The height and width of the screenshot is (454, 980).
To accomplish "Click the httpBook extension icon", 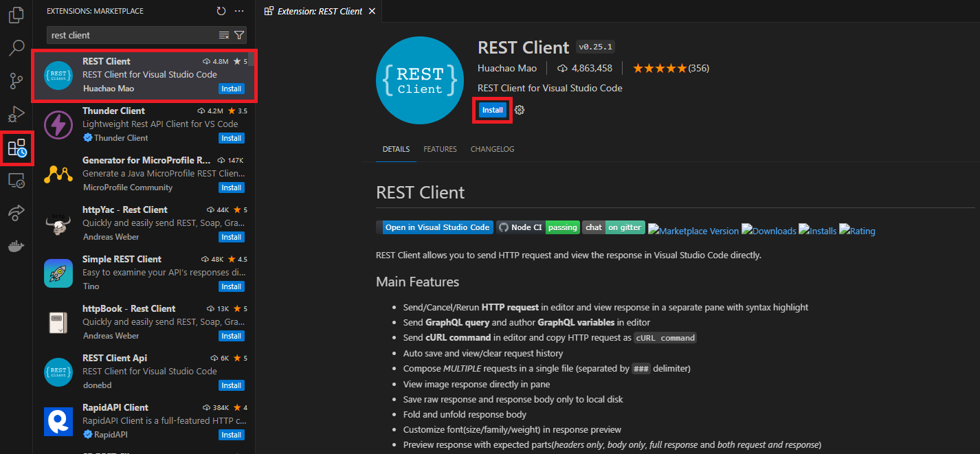I will [58, 322].
